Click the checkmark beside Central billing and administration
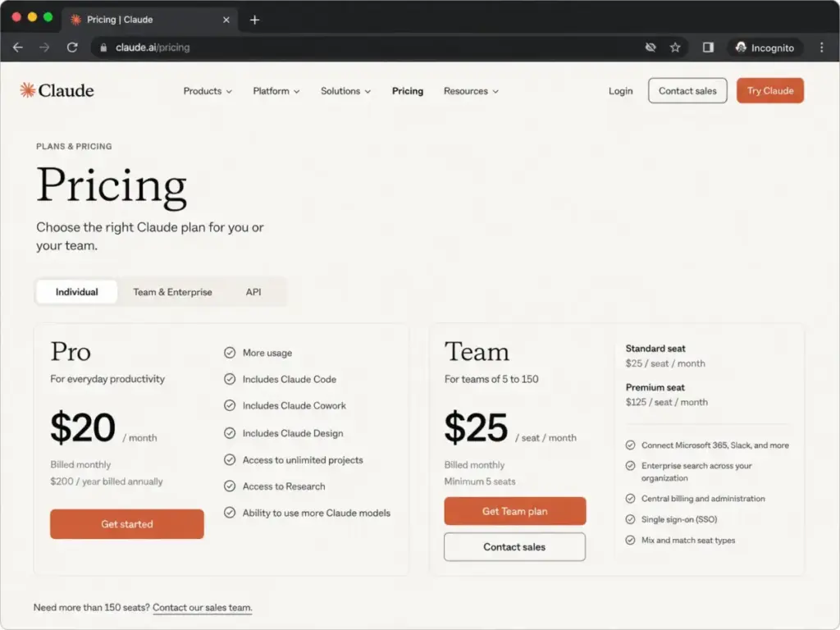This screenshot has height=630, width=840. point(631,499)
